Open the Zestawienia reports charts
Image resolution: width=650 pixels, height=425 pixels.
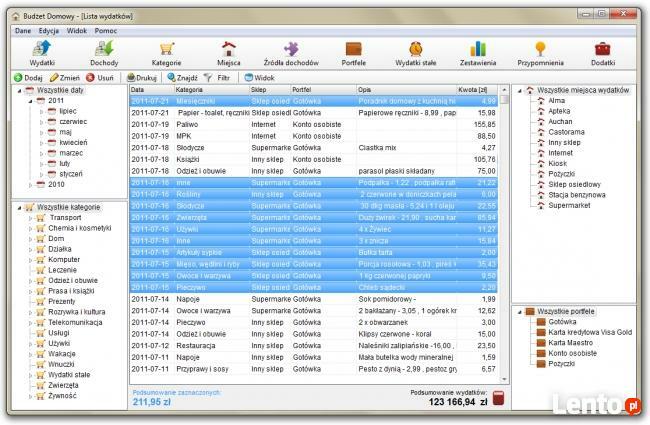tap(477, 53)
